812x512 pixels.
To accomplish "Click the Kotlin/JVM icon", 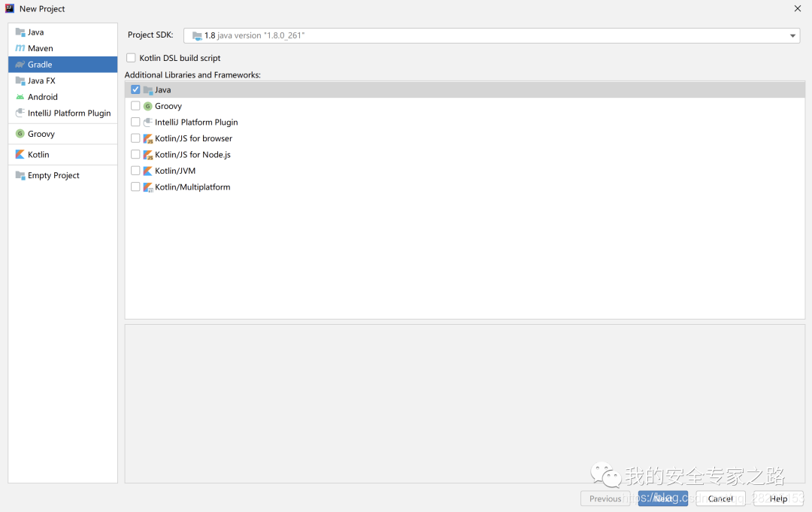I will [x=147, y=171].
